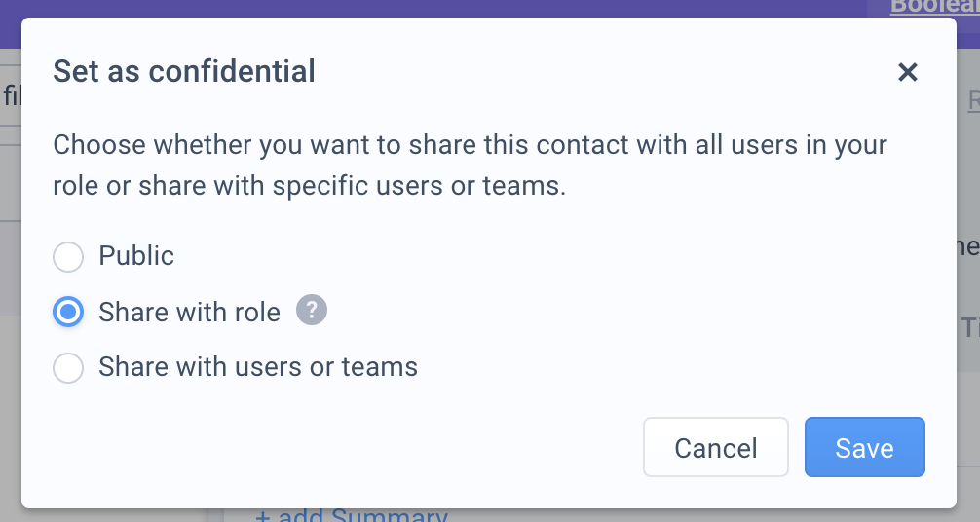Click the blue Save button label
This screenshot has width=980, height=522.
click(x=864, y=448)
